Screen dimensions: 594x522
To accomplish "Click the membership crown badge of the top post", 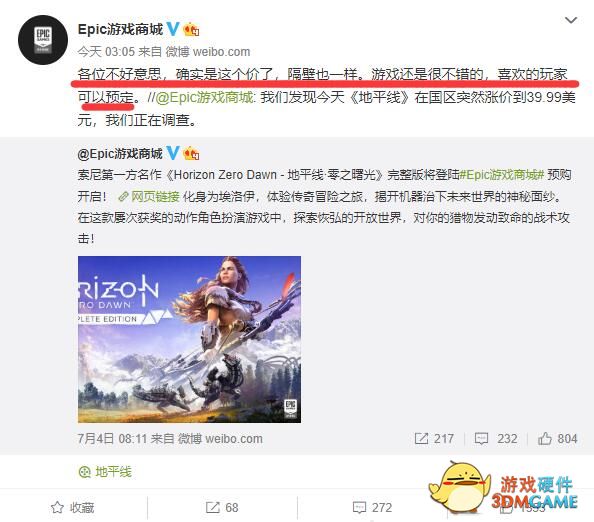I will pos(191,30).
